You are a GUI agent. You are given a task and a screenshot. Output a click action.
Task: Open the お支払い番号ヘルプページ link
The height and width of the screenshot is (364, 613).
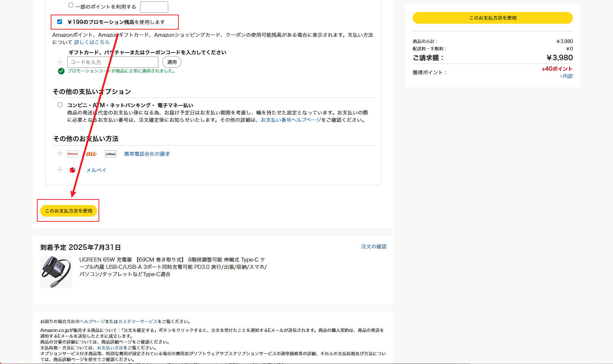[291, 120]
